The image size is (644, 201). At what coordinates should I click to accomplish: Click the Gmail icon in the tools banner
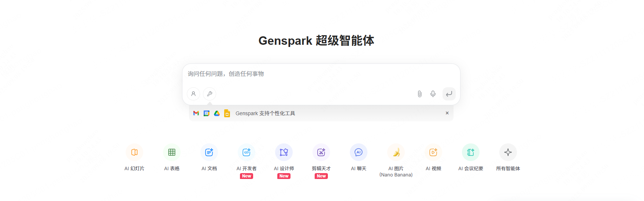[196, 113]
